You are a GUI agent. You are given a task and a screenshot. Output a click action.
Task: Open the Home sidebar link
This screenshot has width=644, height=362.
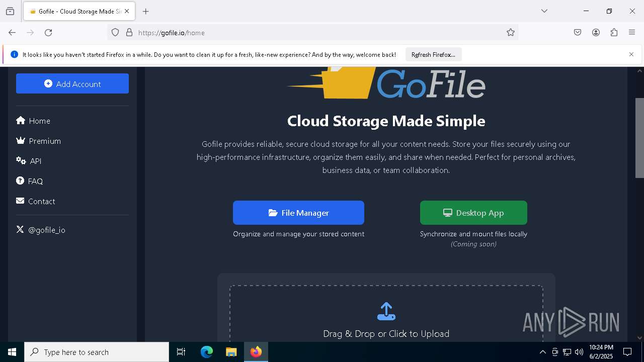tap(33, 121)
